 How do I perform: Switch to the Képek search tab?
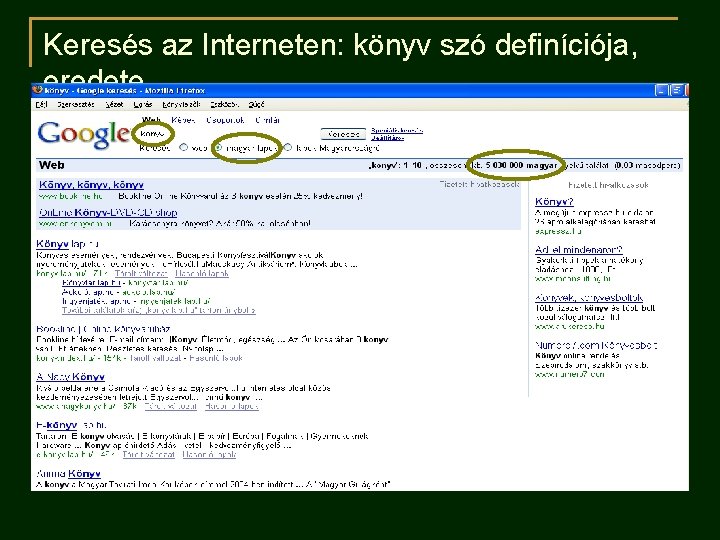183,120
